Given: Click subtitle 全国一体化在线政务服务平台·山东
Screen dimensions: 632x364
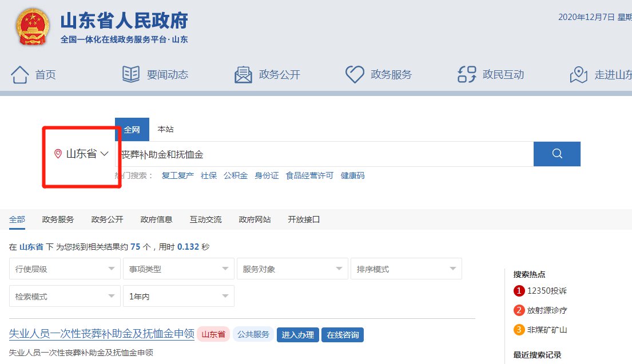Looking at the screenshot, I should (x=124, y=39).
